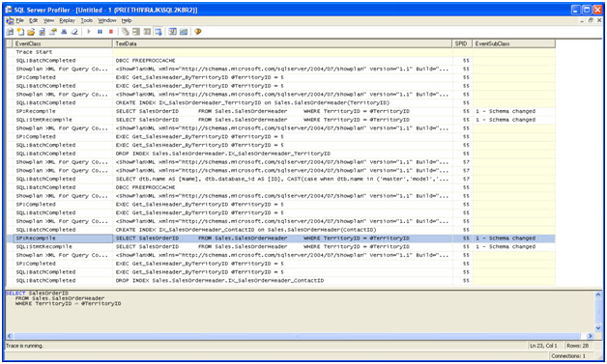Click the first grayed-out replay step icon
The width and height of the screenshot is (607, 364).
click(x=125, y=32)
